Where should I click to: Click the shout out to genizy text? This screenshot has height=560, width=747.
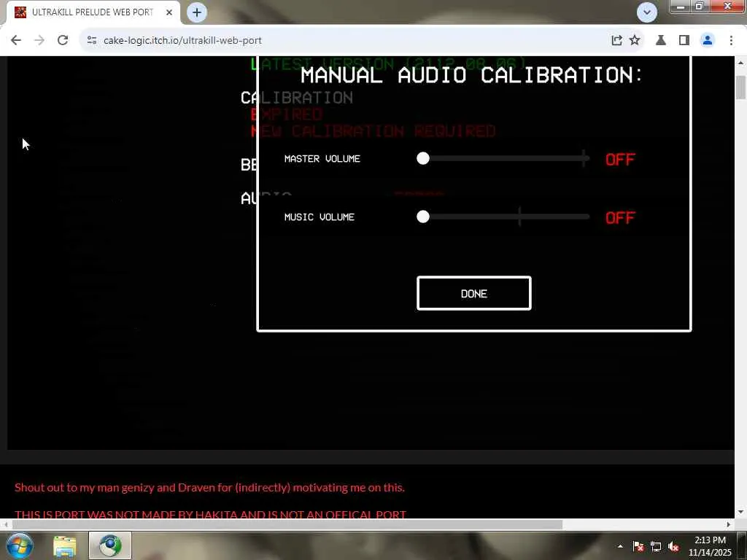click(209, 488)
